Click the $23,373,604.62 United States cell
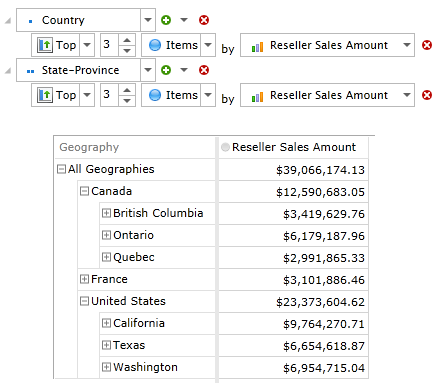Viewport: 447px width, 383px height. point(293,302)
